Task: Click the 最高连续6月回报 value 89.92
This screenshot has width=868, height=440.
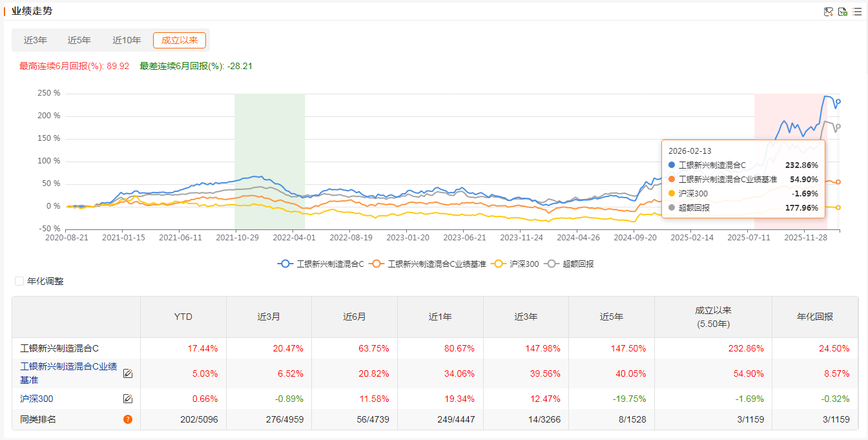Action: click(x=119, y=66)
